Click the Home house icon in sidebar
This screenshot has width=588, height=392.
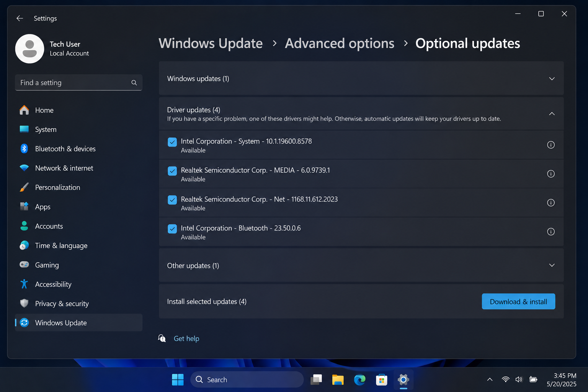coord(24,110)
